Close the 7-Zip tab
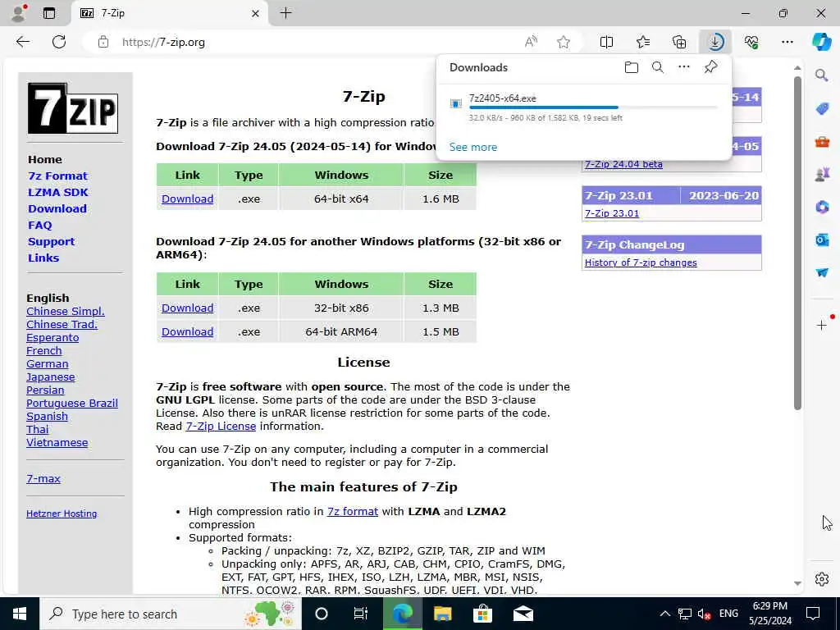840x630 pixels. 256,13
